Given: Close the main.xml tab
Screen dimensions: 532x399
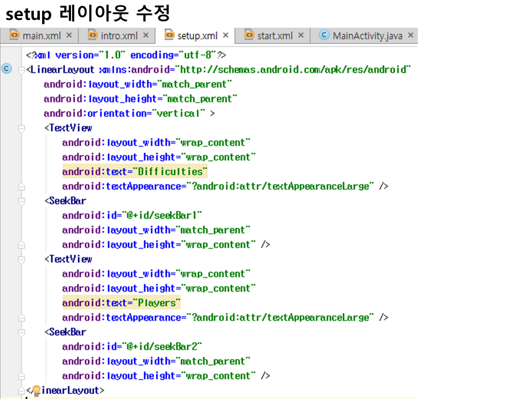Looking at the screenshot, I should click(x=69, y=35).
